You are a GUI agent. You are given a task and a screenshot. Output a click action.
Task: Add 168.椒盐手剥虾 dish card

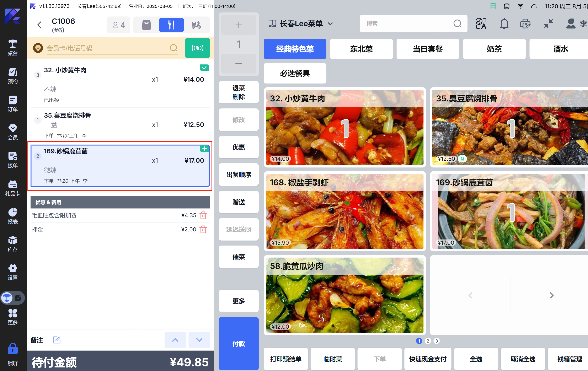click(x=344, y=211)
